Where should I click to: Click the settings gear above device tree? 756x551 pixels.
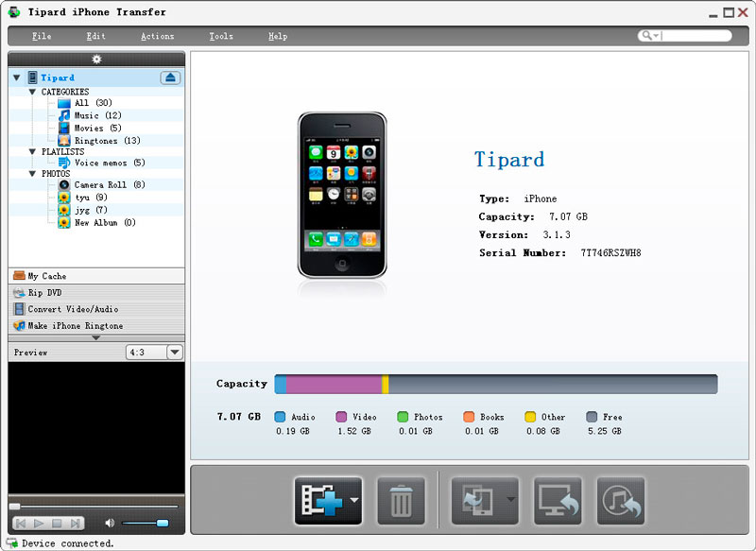click(96, 59)
